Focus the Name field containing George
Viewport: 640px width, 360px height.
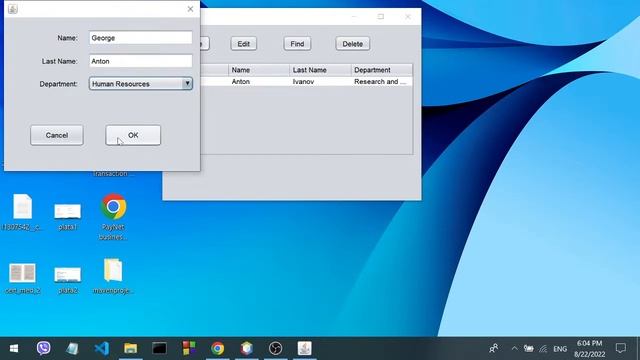(x=140, y=38)
